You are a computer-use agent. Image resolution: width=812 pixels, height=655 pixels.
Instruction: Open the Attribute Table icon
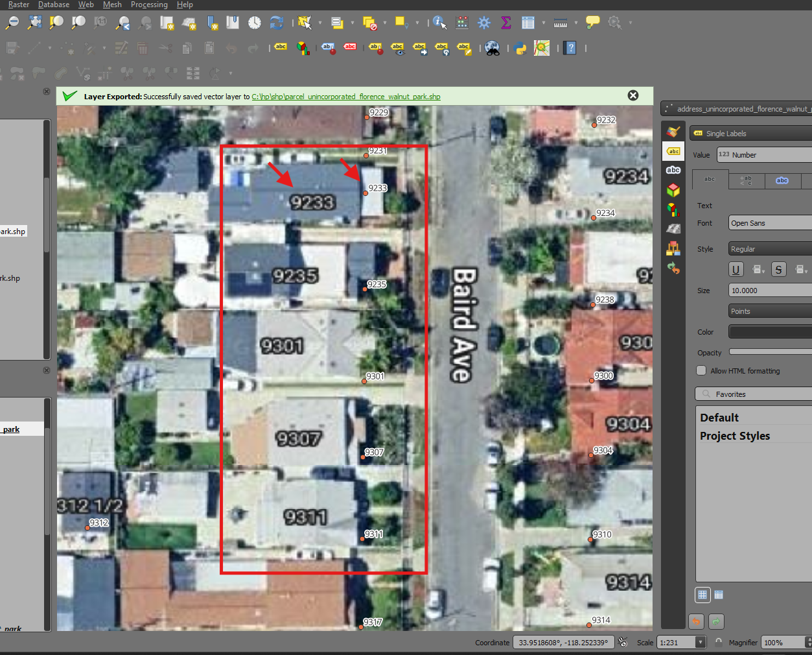(x=528, y=23)
